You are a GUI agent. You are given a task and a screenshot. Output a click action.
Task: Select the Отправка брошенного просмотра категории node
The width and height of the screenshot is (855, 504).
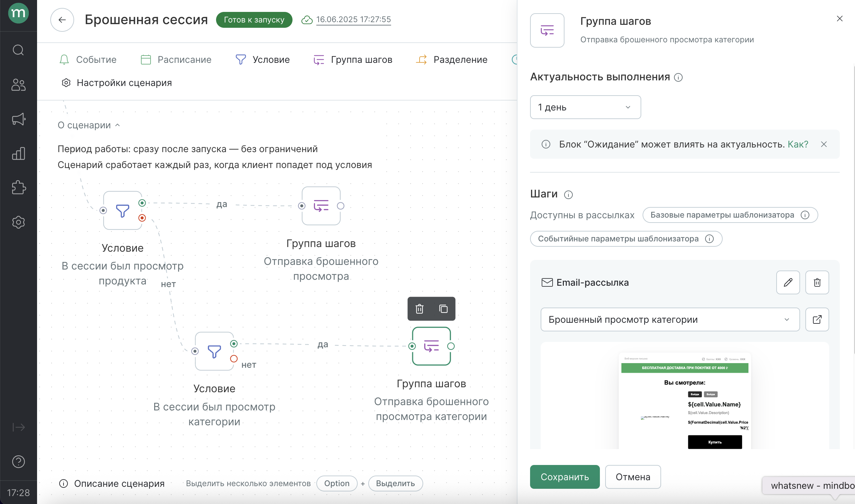(431, 346)
